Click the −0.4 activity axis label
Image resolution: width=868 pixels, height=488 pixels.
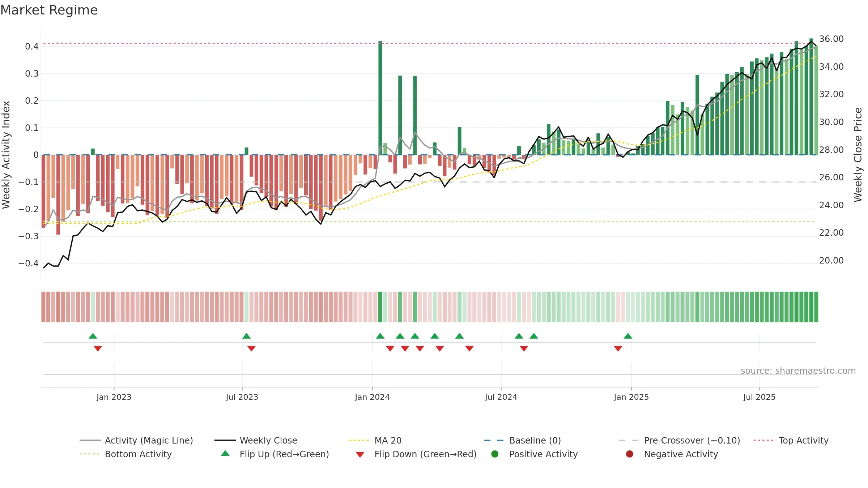(x=29, y=263)
